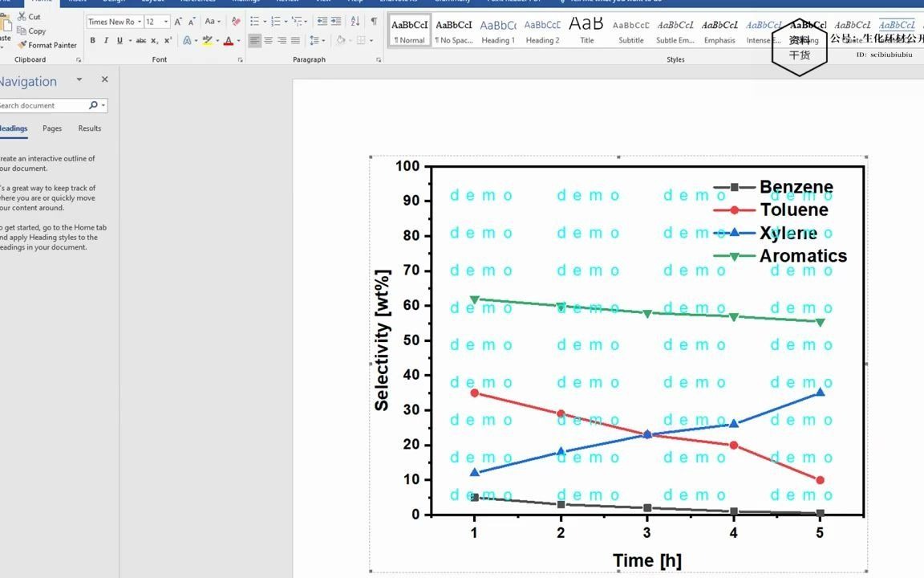Click the Increase Indent icon
The width and height of the screenshot is (924, 578).
pyautogui.click(x=336, y=21)
